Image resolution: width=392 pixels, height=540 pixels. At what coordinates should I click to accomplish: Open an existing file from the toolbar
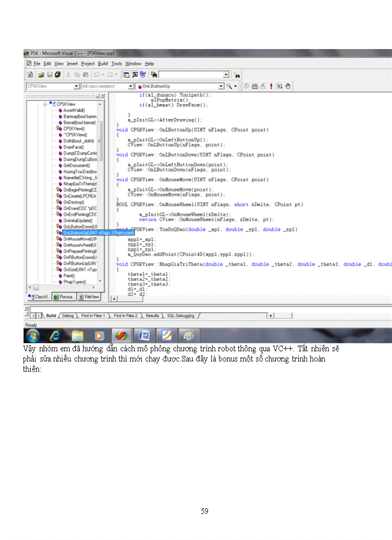(41, 75)
